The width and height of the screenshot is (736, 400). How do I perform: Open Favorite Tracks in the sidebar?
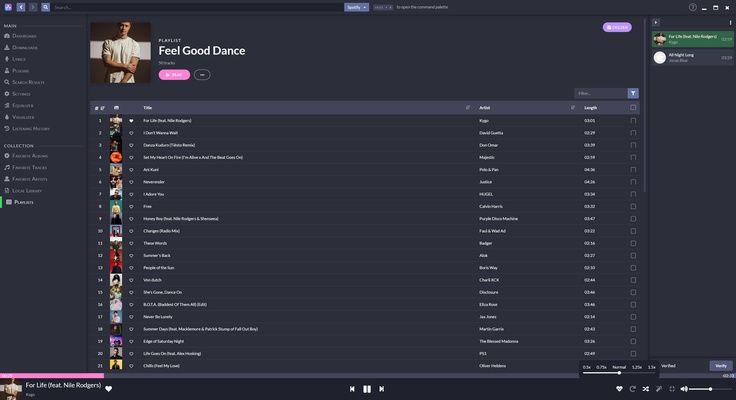[x=26, y=167]
